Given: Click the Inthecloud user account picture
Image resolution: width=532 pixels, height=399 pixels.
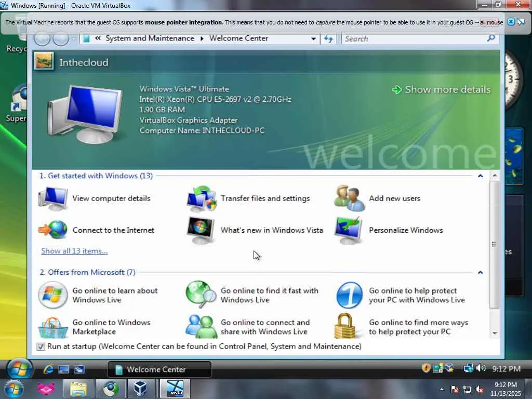Looking at the screenshot, I should click(44, 61).
